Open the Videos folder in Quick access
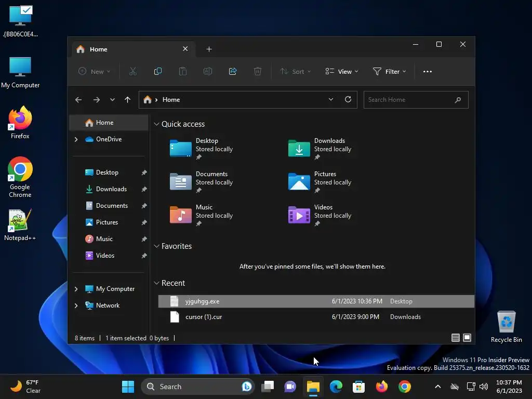Image resolution: width=532 pixels, height=399 pixels. (320, 215)
